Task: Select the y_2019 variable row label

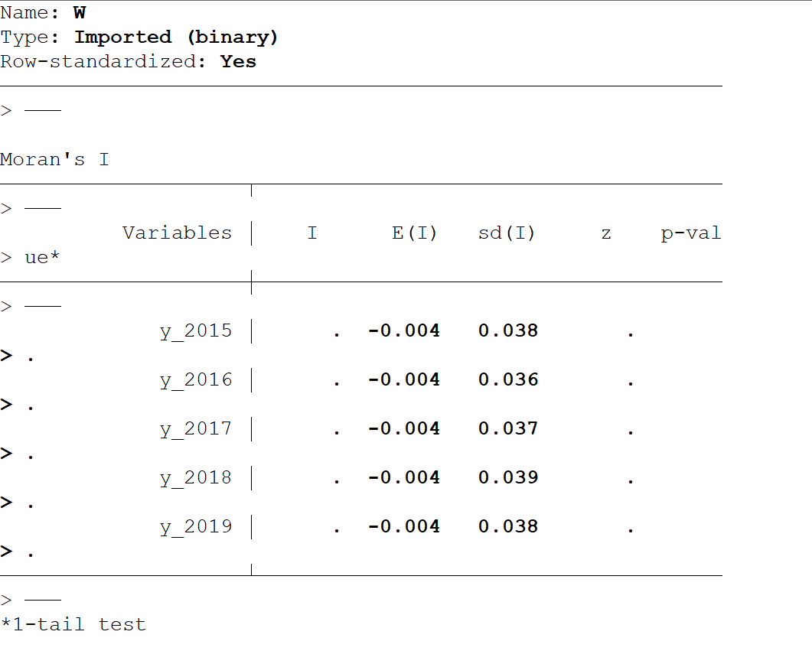Action: (x=196, y=527)
